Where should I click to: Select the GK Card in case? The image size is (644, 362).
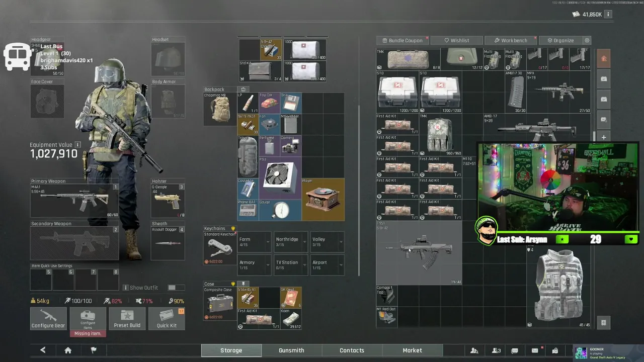291,297
